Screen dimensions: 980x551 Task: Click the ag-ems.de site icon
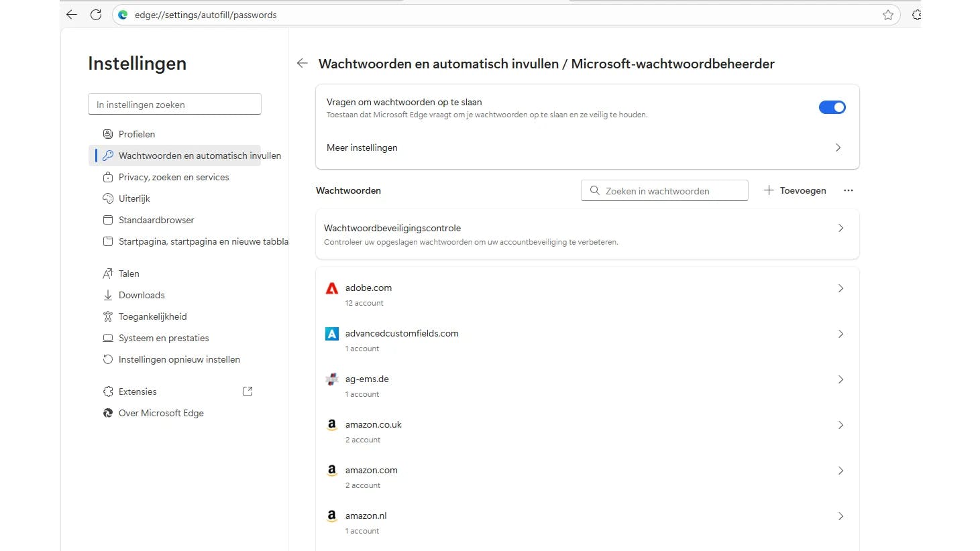[x=331, y=379]
